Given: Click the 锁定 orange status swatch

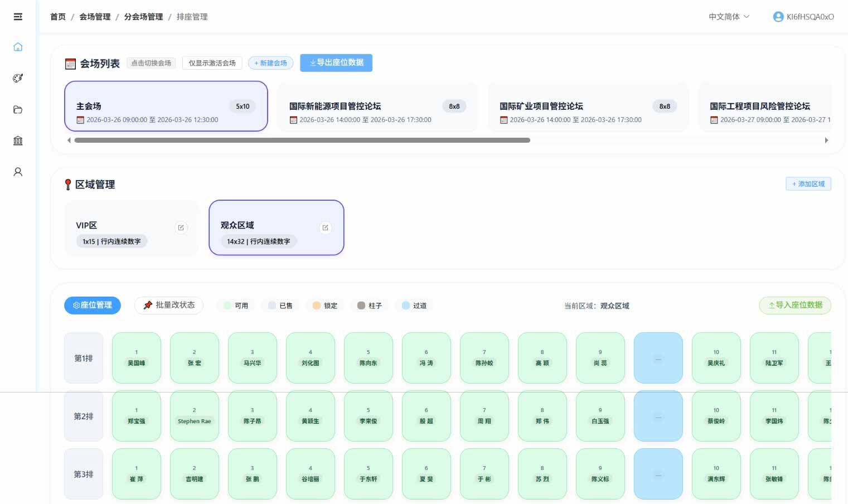Looking at the screenshot, I should pos(317,306).
